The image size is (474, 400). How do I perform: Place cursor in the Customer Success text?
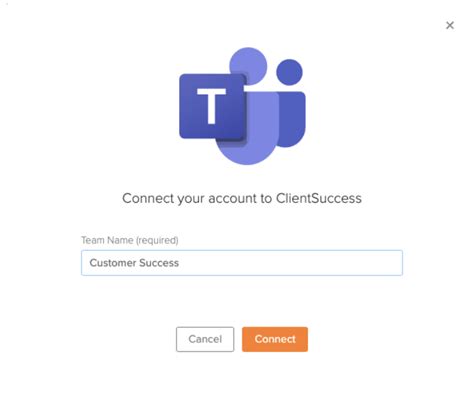[134, 263]
